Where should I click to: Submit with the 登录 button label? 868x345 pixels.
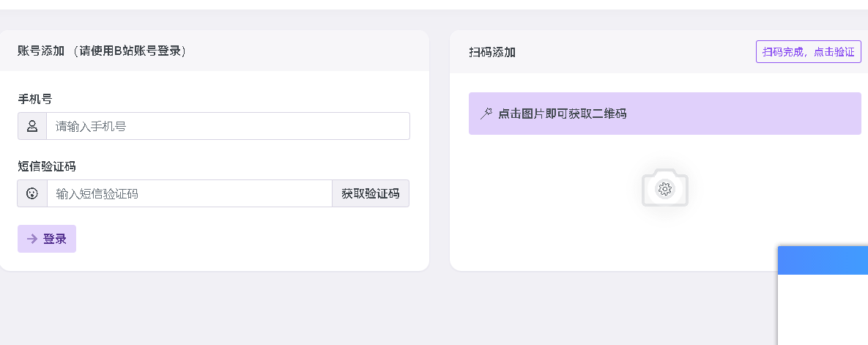(55, 239)
